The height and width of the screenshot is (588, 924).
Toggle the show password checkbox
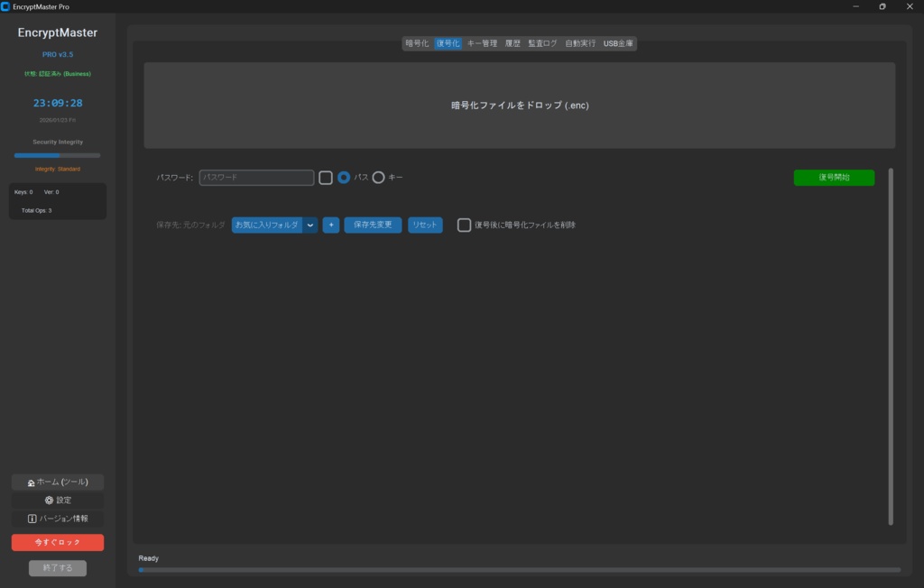coord(326,178)
